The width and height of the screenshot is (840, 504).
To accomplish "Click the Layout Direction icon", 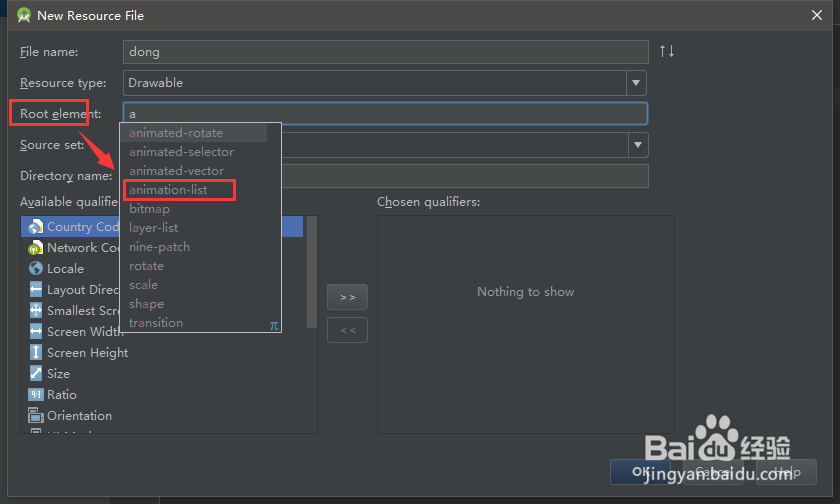I will pyautogui.click(x=36, y=290).
